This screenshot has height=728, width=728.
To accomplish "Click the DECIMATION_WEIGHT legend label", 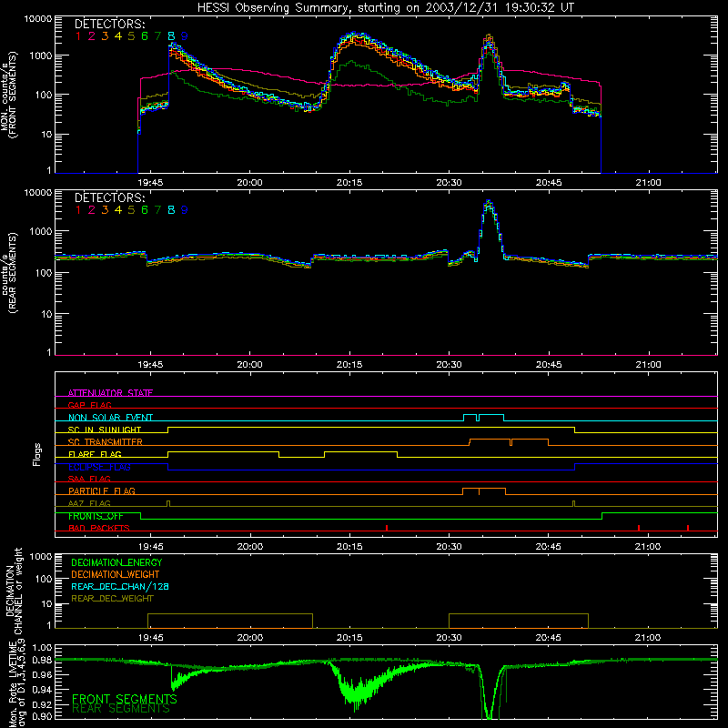I will click(116, 574).
